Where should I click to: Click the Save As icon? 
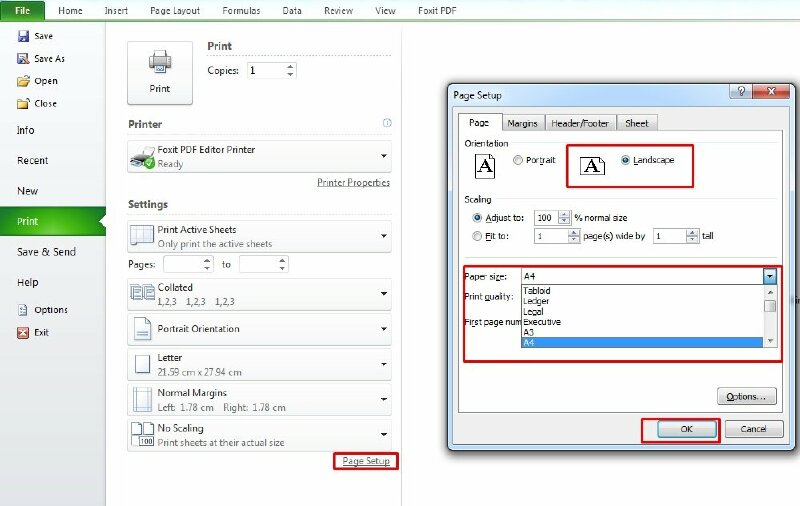pyautogui.click(x=23, y=58)
